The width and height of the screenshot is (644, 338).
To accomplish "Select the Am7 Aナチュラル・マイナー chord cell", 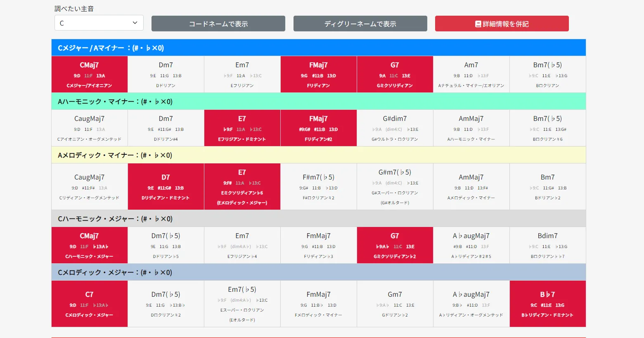I will pyautogui.click(x=471, y=74).
